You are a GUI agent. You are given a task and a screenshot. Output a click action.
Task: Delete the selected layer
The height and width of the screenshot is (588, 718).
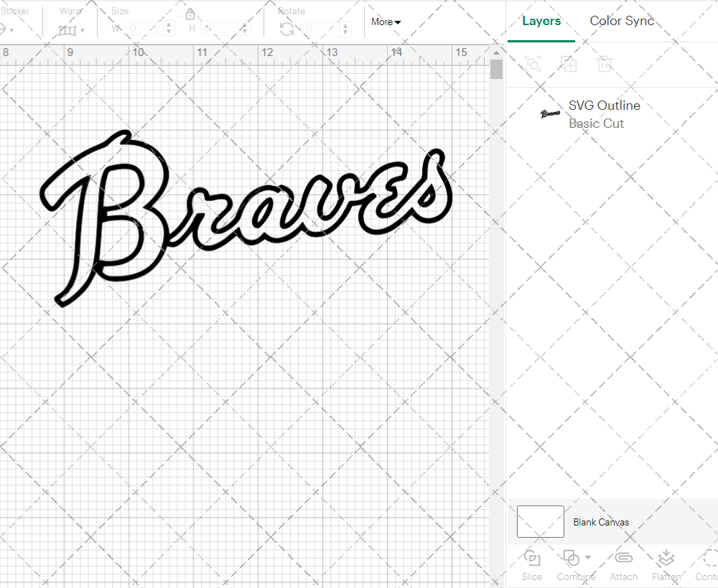tap(605, 64)
